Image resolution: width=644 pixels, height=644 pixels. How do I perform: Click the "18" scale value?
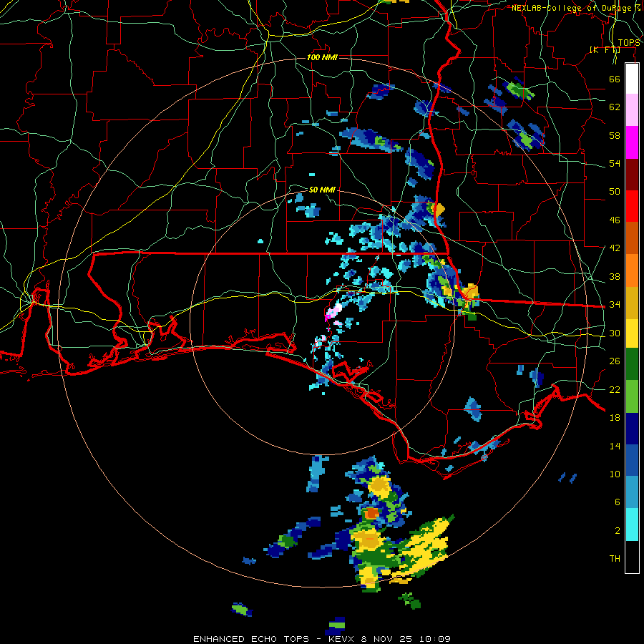(x=615, y=418)
